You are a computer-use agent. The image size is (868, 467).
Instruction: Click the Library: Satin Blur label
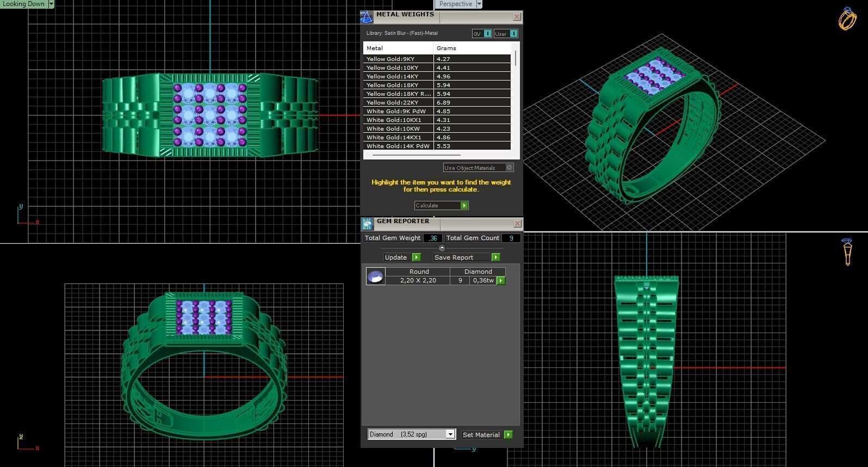point(402,33)
